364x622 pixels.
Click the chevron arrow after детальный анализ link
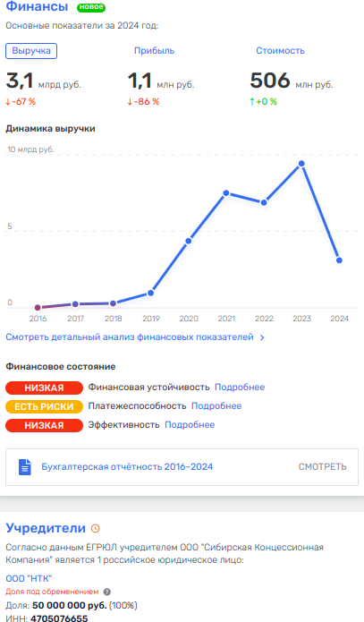click(x=262, y=337)
